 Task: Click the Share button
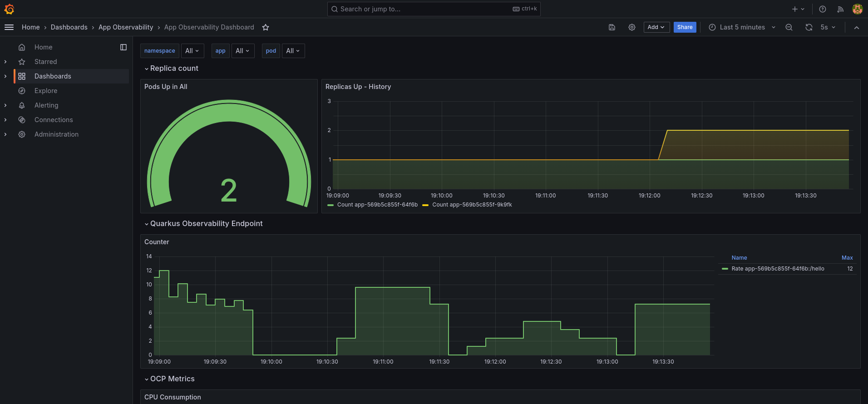point(685,27)
